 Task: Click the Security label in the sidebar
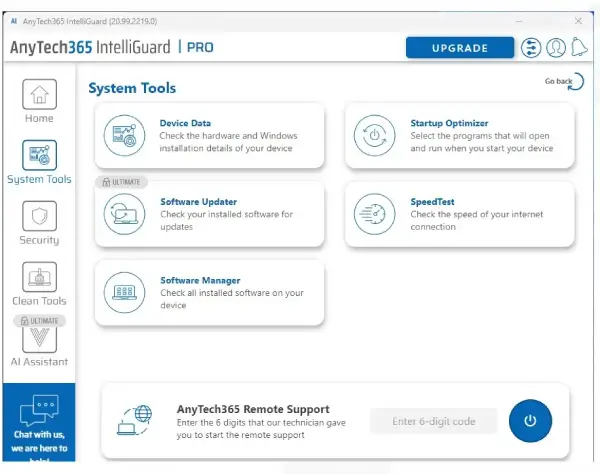[39, 240]
